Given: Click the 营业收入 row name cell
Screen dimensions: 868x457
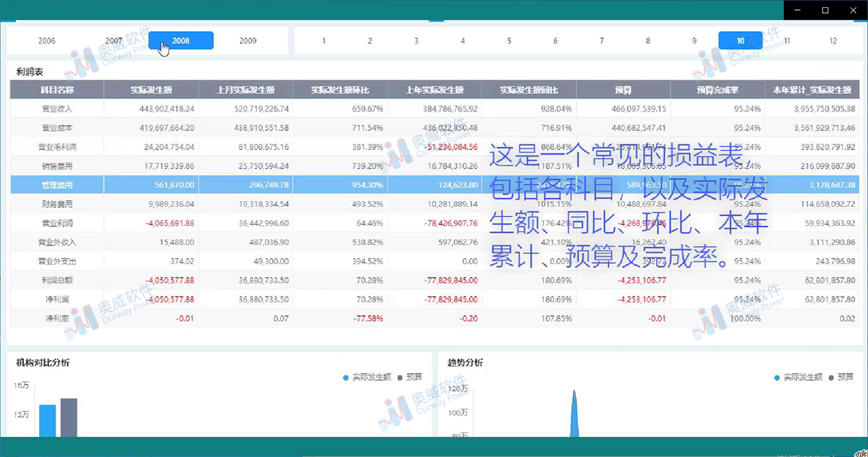Looking at the screenshot, I should pos(57,109).
